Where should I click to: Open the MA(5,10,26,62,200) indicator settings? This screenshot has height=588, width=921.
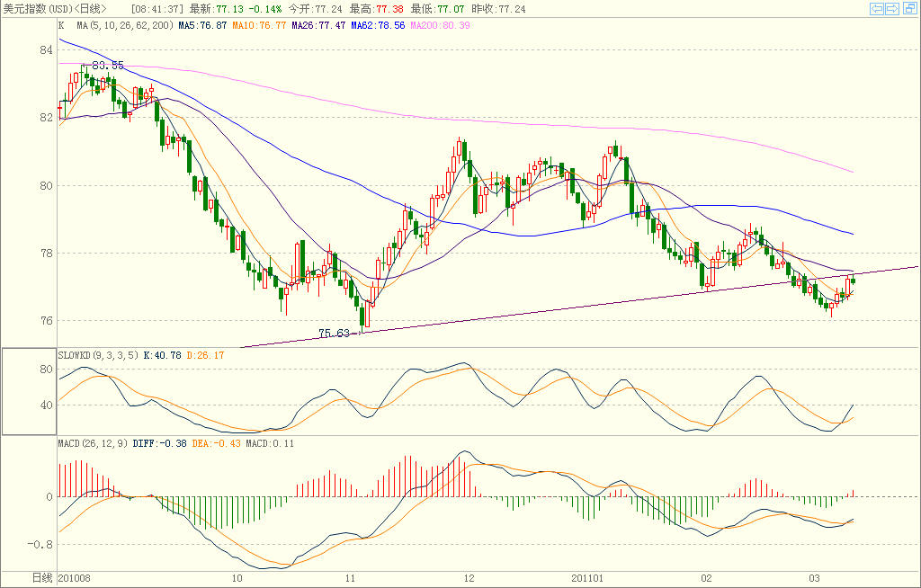[x=124, y=25]
